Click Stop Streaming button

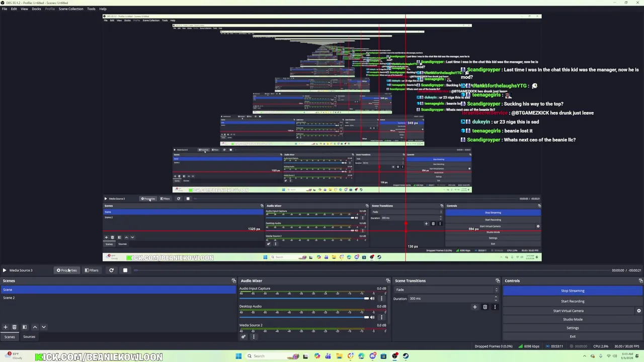coord(573,291)
